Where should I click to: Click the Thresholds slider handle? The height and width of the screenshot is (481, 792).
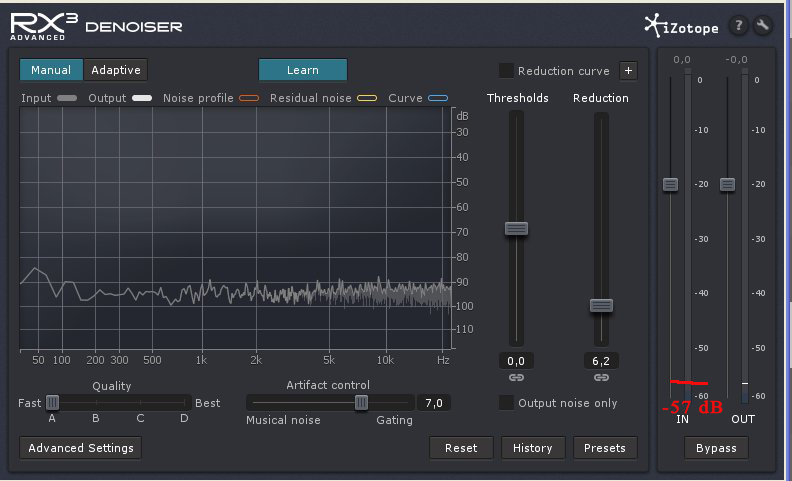coord(516,228)
